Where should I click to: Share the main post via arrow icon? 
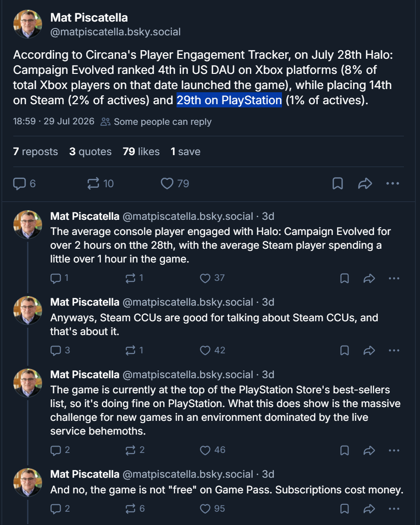click(x=365, y=184)
